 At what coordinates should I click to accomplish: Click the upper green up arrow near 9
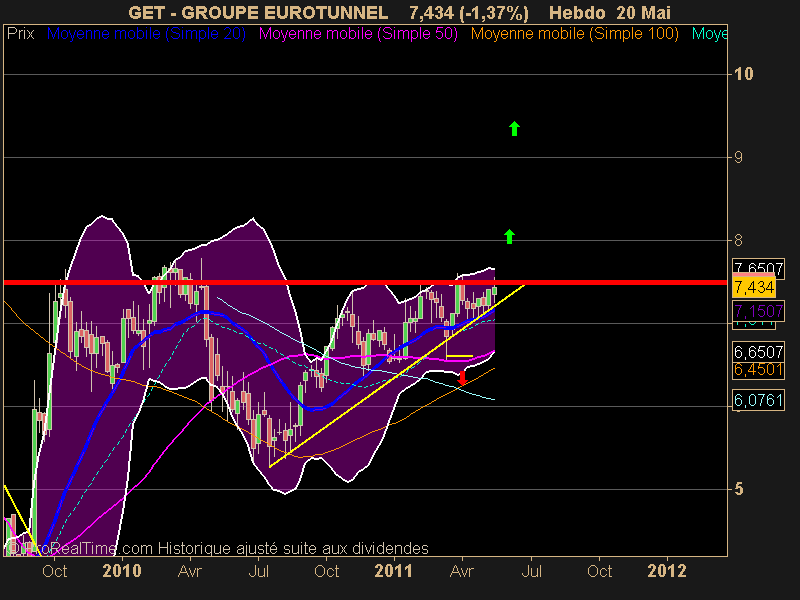tap(514, 129)
